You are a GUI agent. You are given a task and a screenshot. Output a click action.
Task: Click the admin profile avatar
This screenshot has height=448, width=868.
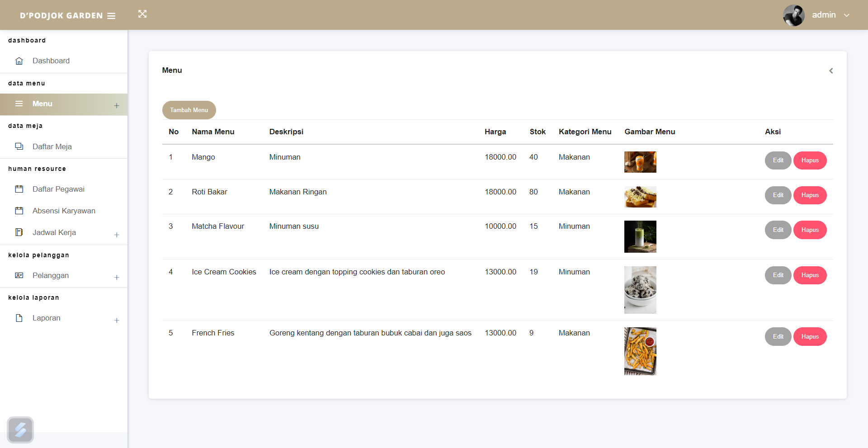(x=793, y=15)
